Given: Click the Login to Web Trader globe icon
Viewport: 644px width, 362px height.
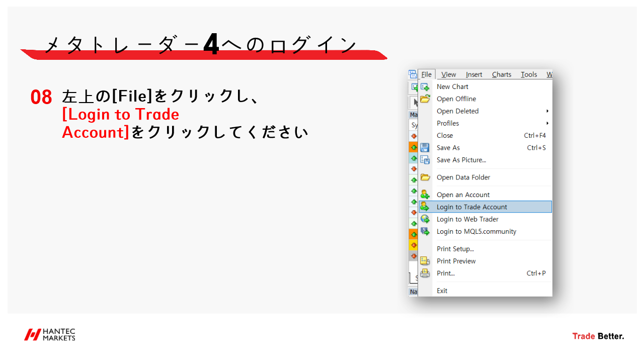Looking at the screenshot, I should click(426, 219).
